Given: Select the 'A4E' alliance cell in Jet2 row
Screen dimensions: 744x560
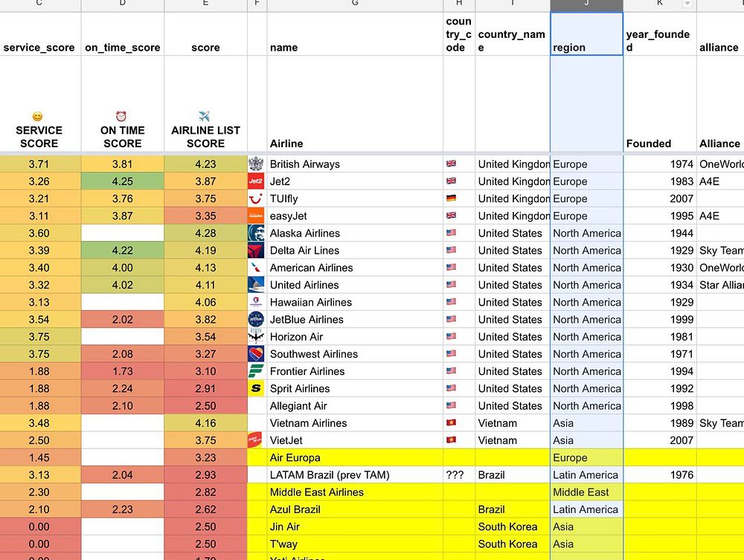Looking at the screenshot, I should coord(720,181).
